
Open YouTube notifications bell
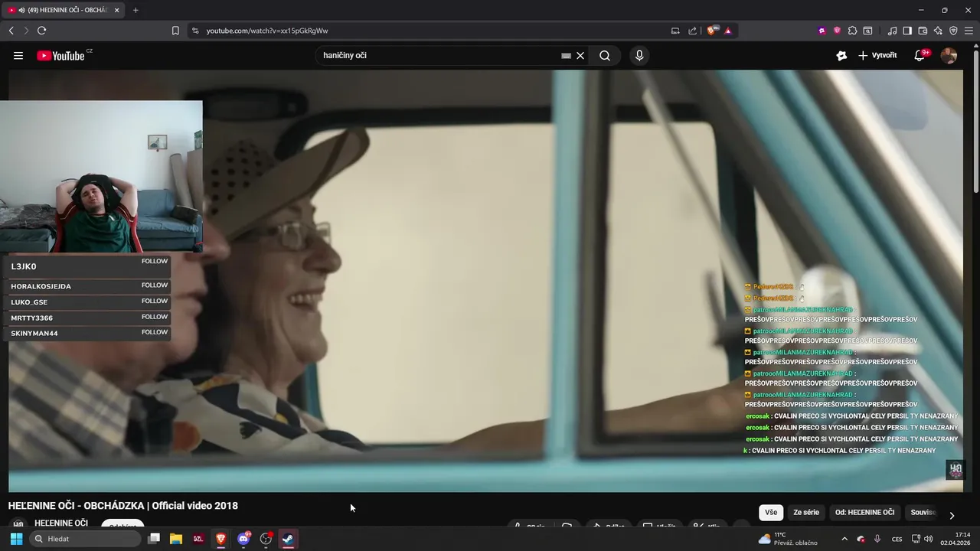[x=921, y=55]
